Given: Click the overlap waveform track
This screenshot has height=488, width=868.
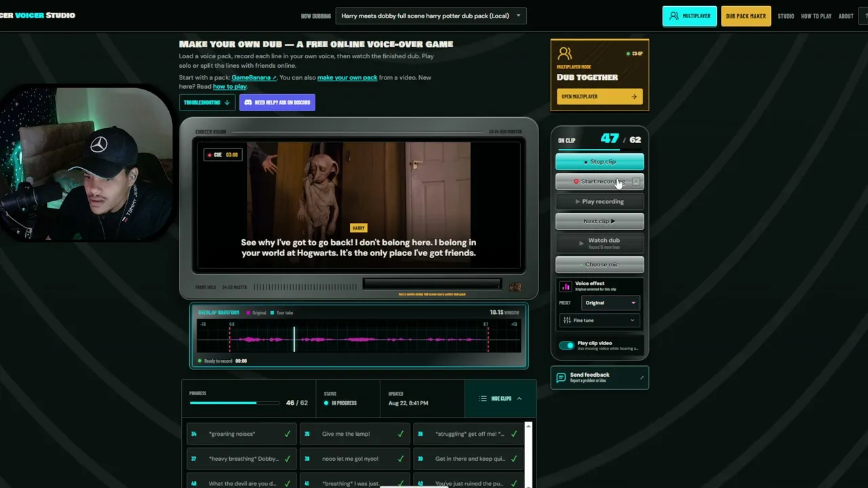Looking at the screenshot, I should coord(359,339).
